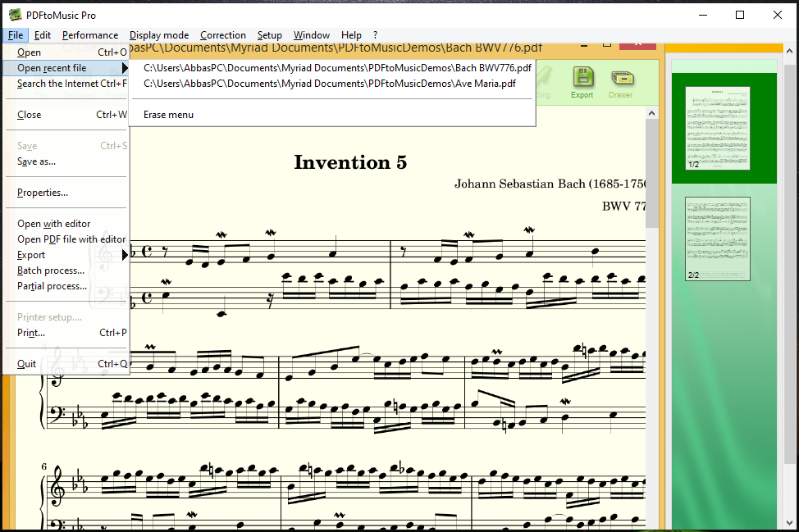The image size is (799, 532).
Task: Open the Correction menu
Action: [x=222, y=35]
